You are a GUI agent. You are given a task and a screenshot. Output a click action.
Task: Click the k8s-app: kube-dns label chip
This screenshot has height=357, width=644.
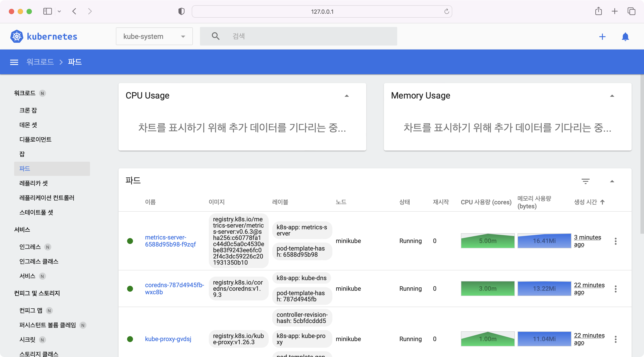(x=301, y=278)
